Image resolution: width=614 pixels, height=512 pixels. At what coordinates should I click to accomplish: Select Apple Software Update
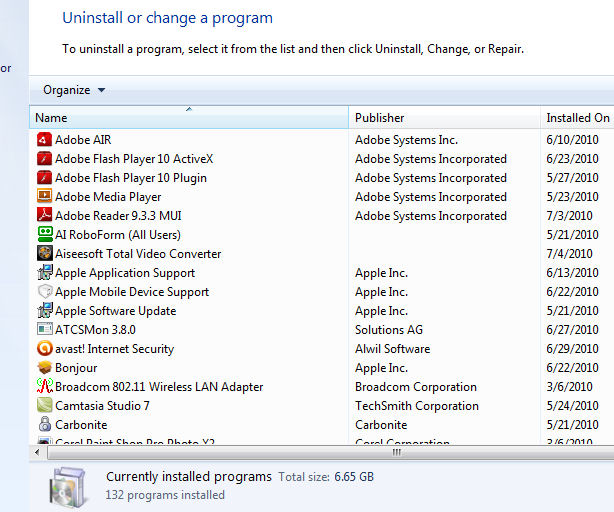[116, 311]
